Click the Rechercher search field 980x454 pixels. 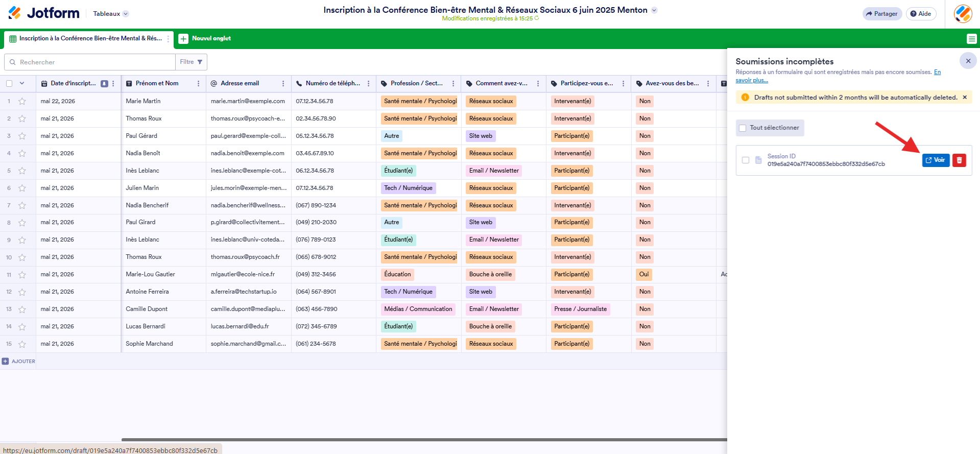click(90, 62)
